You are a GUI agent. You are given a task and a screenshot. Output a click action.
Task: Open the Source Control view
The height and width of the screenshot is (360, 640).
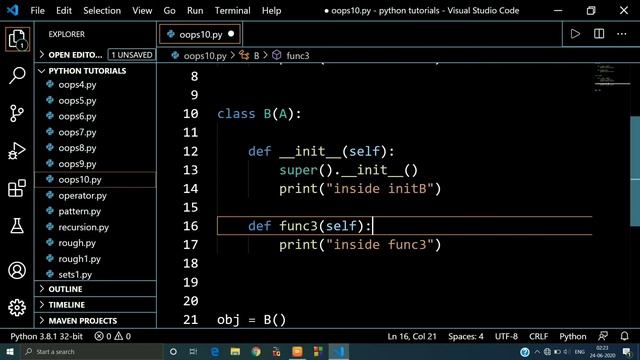[x=17, y=113]
